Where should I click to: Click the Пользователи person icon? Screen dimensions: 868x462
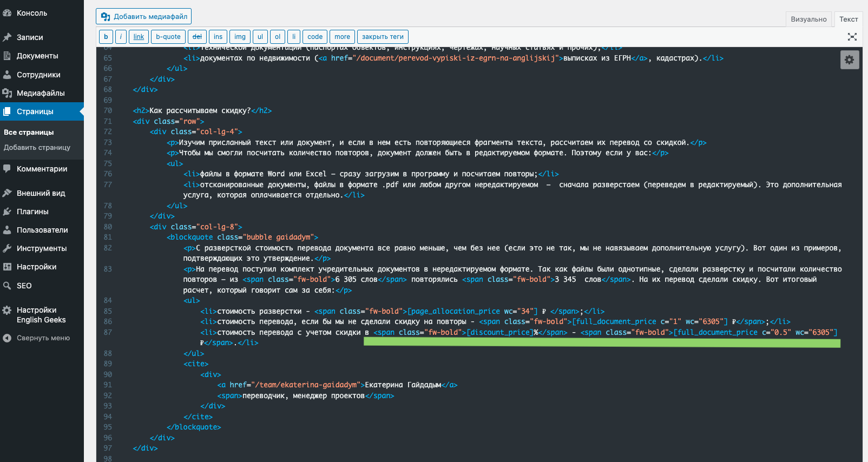click(7, 230)
